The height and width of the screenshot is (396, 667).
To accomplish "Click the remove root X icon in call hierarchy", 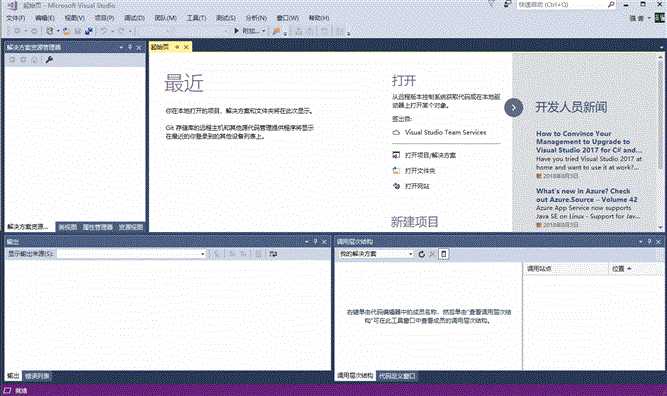I will coord(433,254).
